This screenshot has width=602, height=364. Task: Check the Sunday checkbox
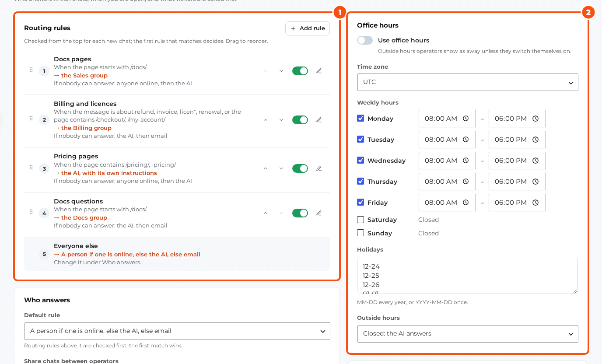coord(360,233)
